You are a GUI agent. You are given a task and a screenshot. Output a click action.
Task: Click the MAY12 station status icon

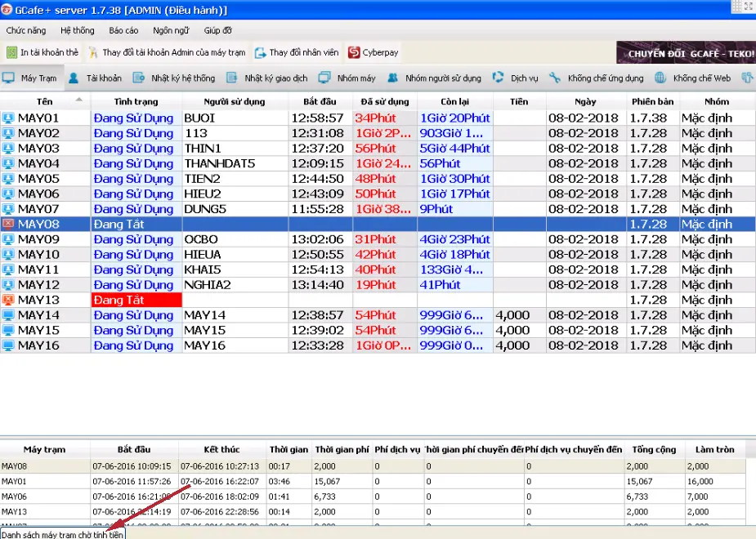click(8, 285)
